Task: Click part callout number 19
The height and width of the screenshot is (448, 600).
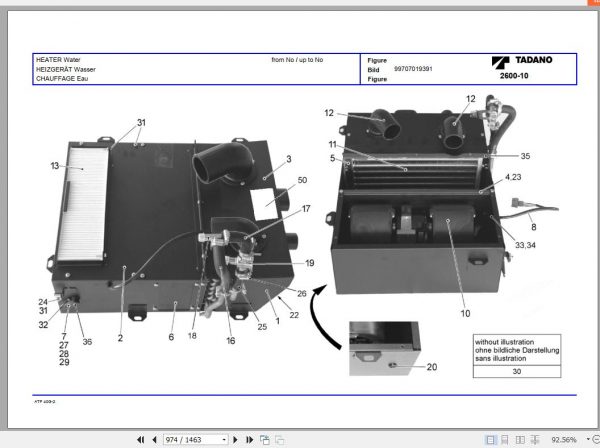Action: tap(310, 263)
